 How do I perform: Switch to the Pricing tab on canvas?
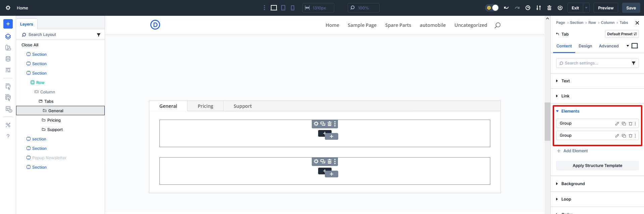click(205, 106)
